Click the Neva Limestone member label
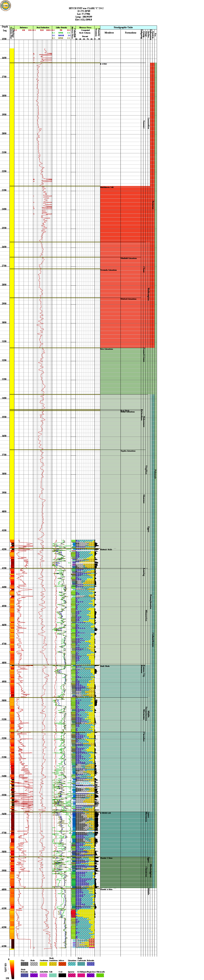The image size is (204, 980). click(x=106, y=349)
